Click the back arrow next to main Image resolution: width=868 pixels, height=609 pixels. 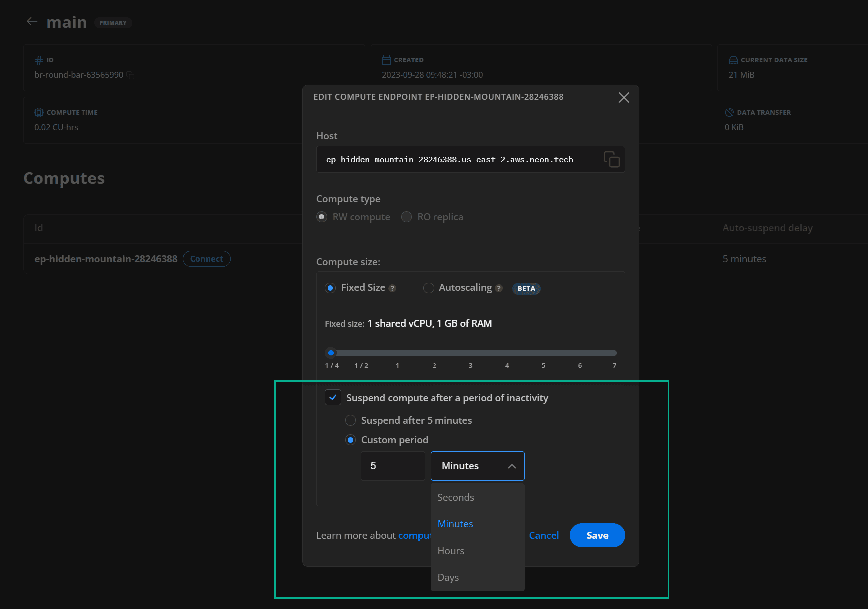tap(31, 21)
